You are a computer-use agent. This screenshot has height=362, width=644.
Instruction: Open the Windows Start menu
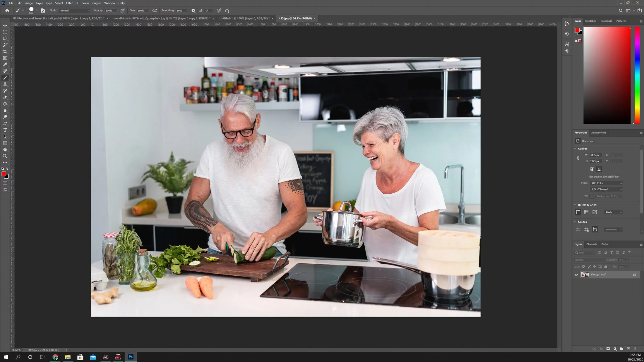[x=6, y=357]
